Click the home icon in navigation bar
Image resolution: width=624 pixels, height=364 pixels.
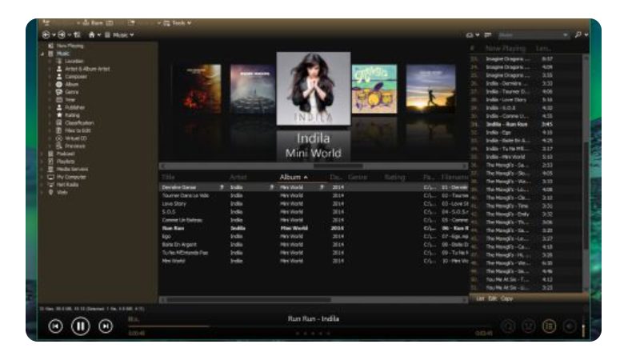click(x=93, y=35)
